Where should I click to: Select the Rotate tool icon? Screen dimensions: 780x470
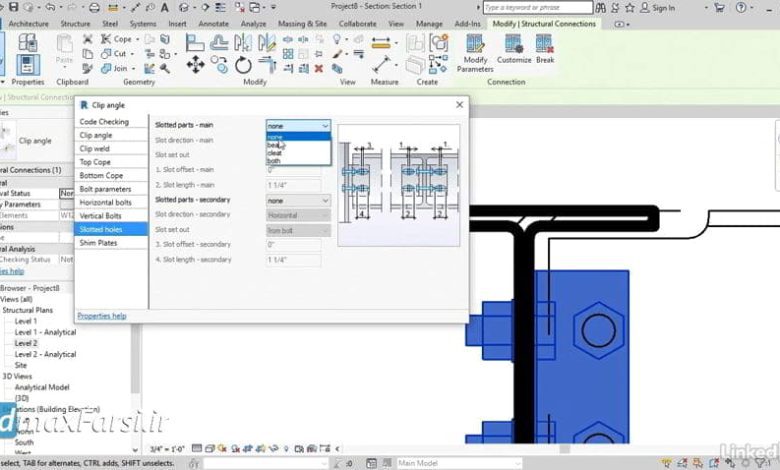coord(243,65)
